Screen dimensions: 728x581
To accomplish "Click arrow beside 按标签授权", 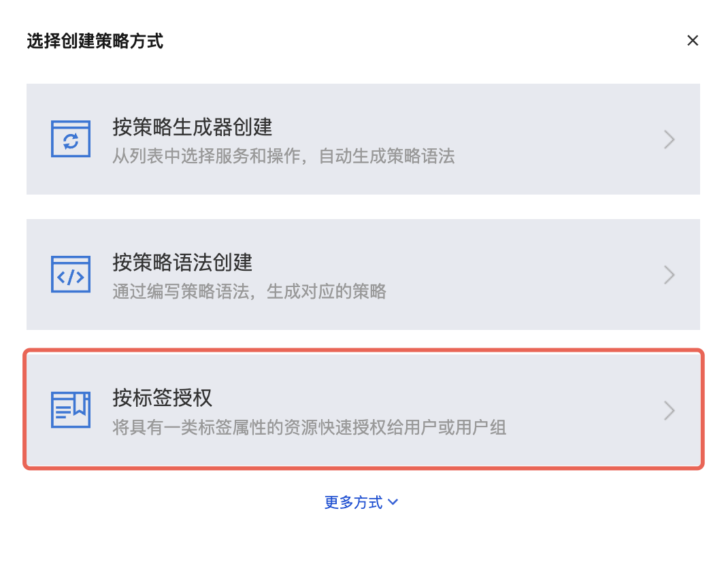I will 669,410.
